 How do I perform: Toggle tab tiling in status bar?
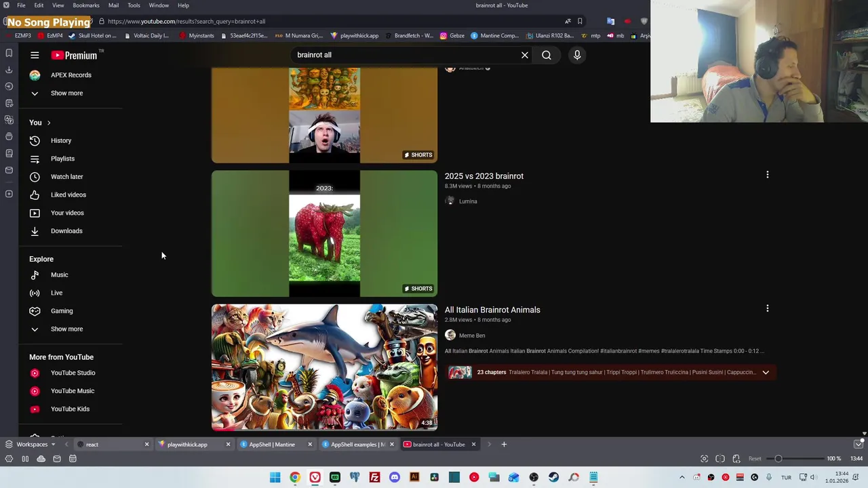click(x=720, y=459)
